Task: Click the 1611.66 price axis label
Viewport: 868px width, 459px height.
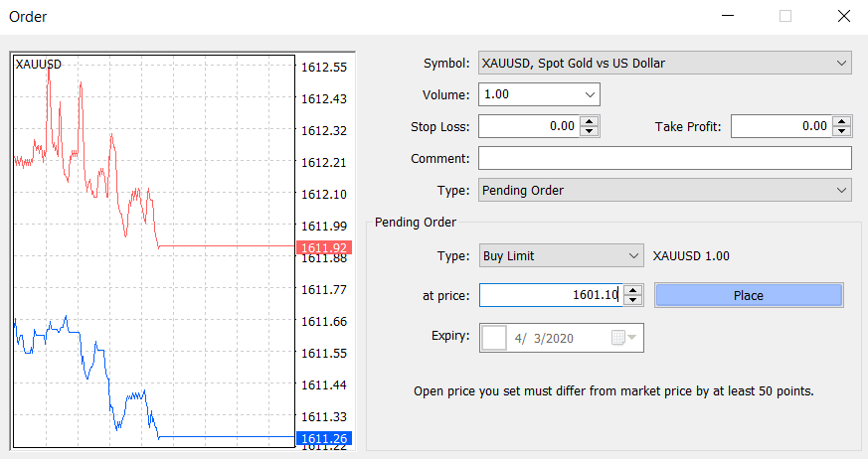Action: (324, 322)
